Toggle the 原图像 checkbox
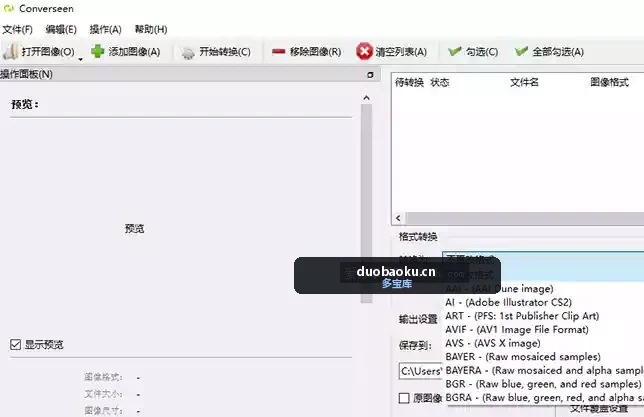 404,398
